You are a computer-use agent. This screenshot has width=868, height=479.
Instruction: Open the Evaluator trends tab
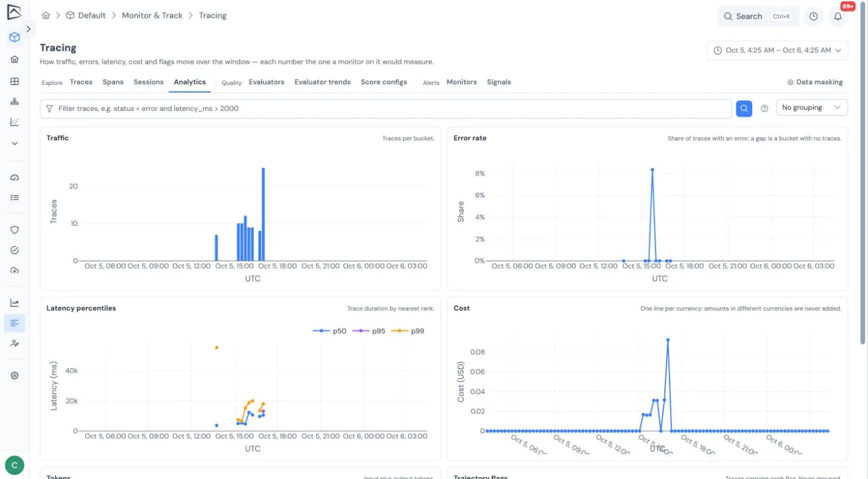pos(322,82)
